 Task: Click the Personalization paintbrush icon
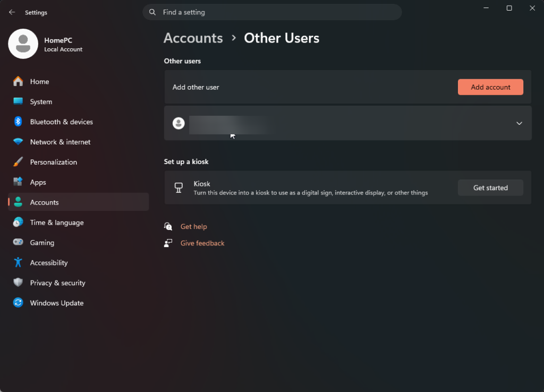(18, 161)
